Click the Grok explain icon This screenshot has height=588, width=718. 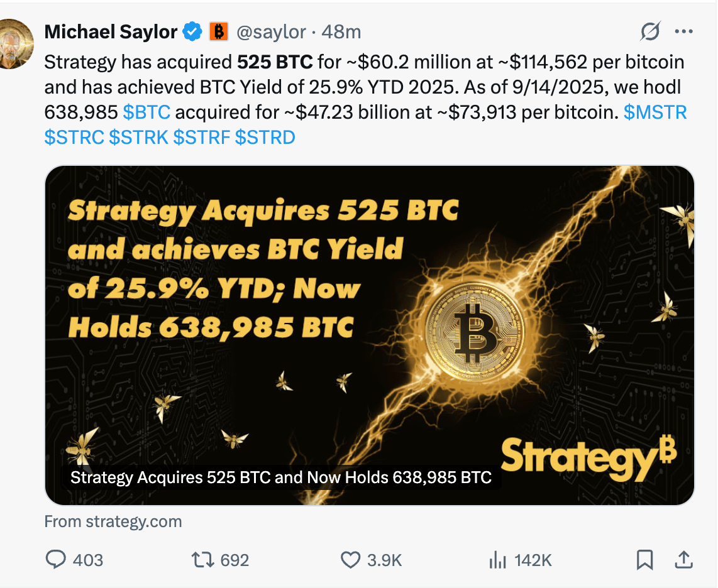650,31
